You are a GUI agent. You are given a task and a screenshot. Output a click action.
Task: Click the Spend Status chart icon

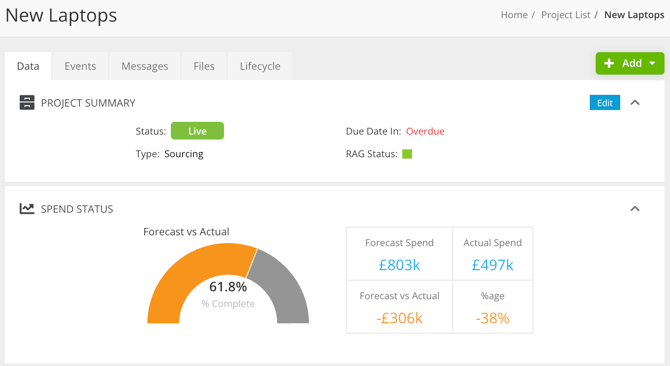[x=27, y=208]
